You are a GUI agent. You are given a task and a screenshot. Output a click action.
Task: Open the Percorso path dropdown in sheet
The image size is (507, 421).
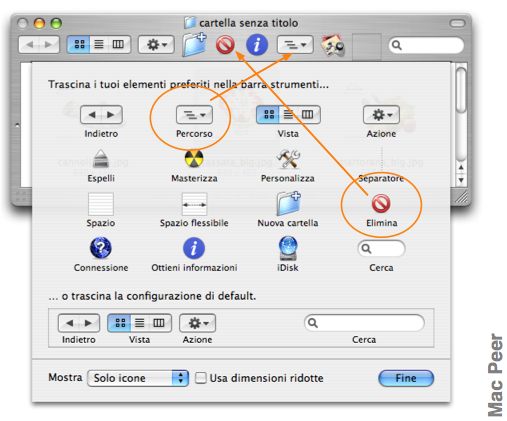pos(194,115)
